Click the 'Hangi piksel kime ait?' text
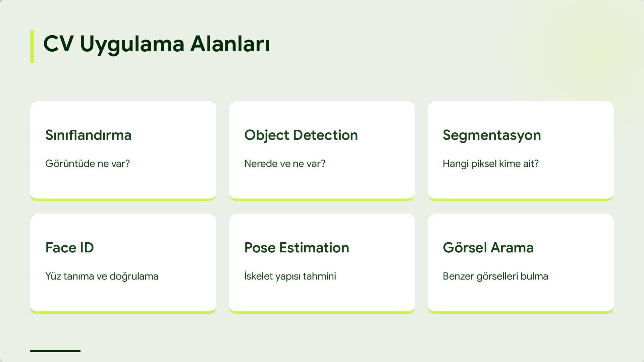The width and height of the screenshot is (644, 362). point(490,164)
